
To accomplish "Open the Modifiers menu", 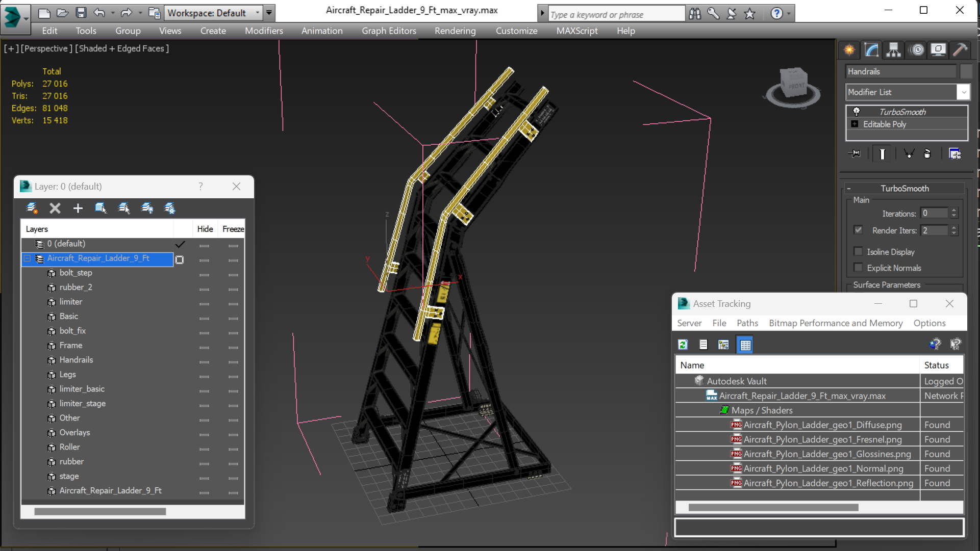I will point(264,31).
